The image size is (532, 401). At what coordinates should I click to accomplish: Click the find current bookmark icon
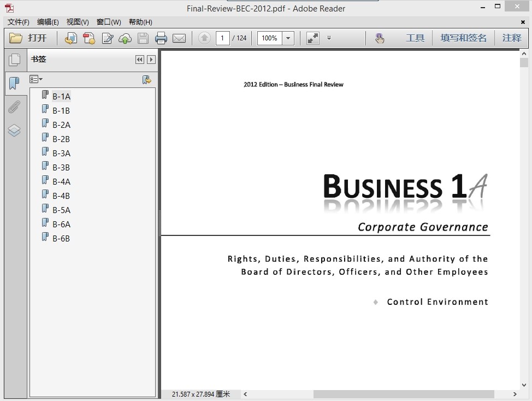pyautogui.click(x=146, y=80)
